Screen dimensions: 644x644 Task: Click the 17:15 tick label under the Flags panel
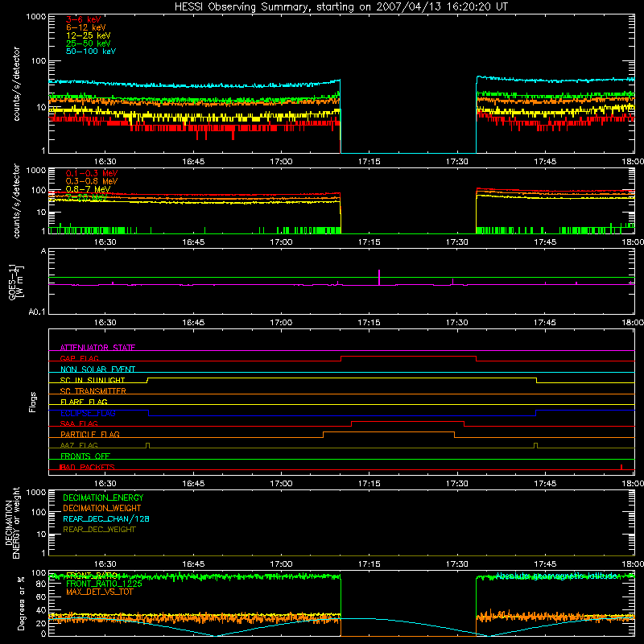(369, 484)
